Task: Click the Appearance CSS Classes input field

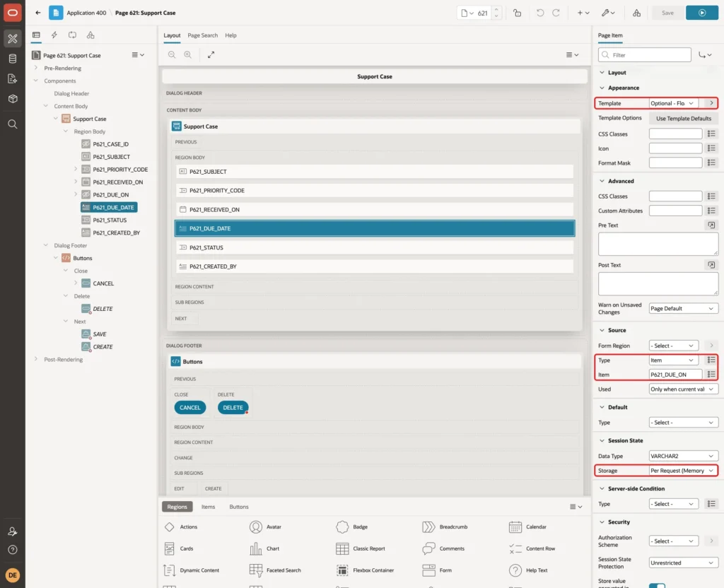Action: pos(675,134)
